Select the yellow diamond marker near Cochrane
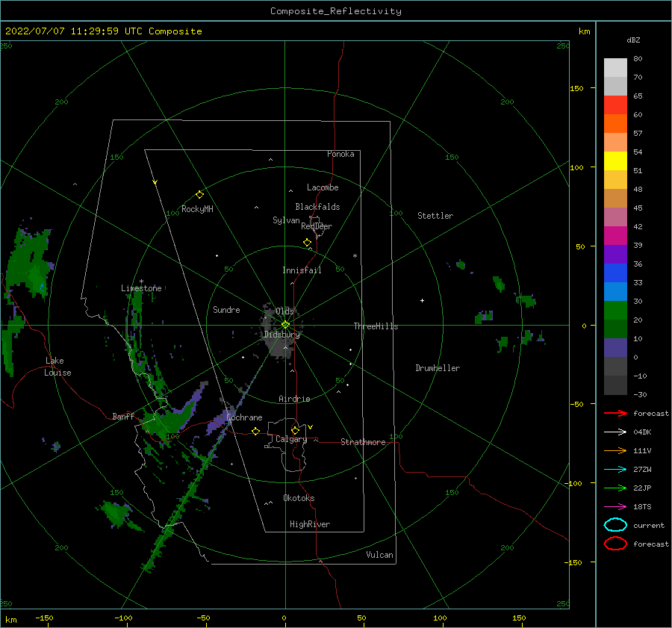This screenshot has width=672, height=628. (x=256, y=431)
